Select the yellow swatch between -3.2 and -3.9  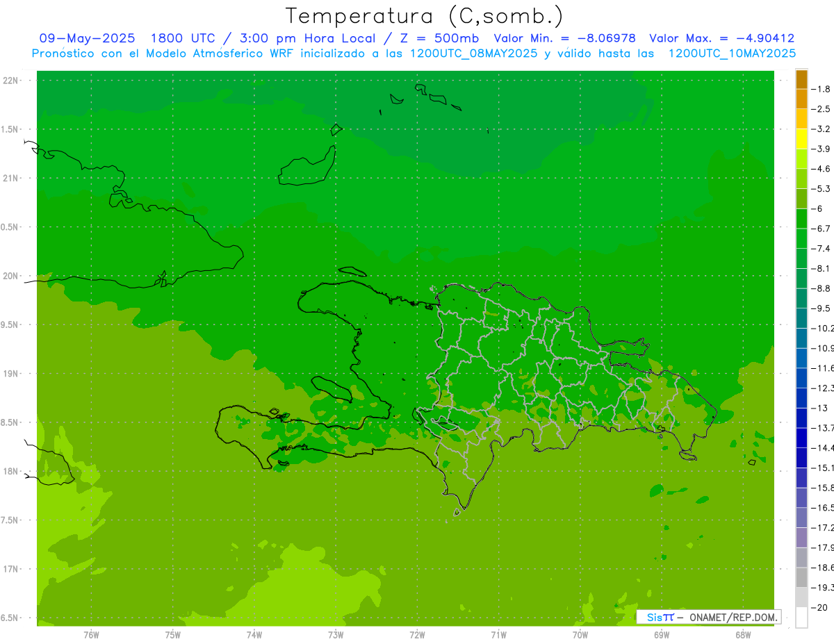tap(801, 139)
